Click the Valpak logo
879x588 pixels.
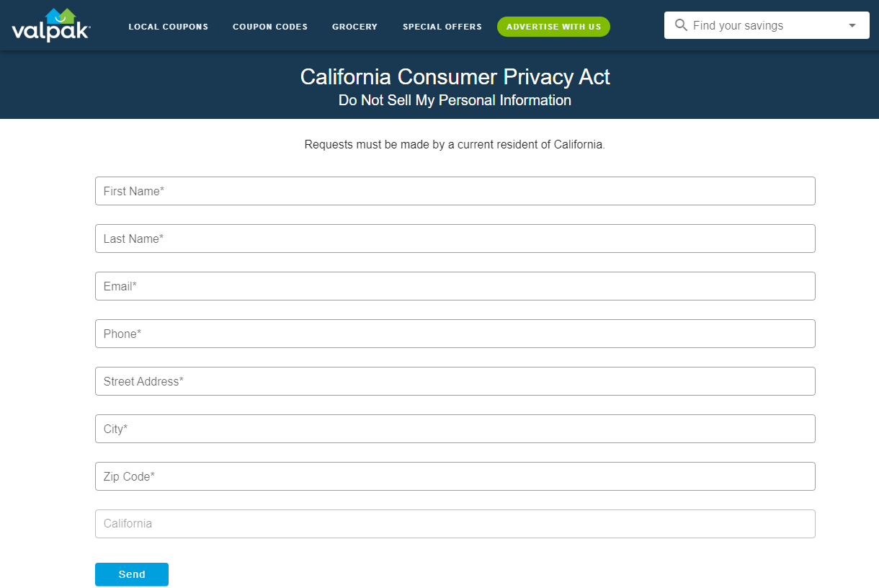point(50,25)
